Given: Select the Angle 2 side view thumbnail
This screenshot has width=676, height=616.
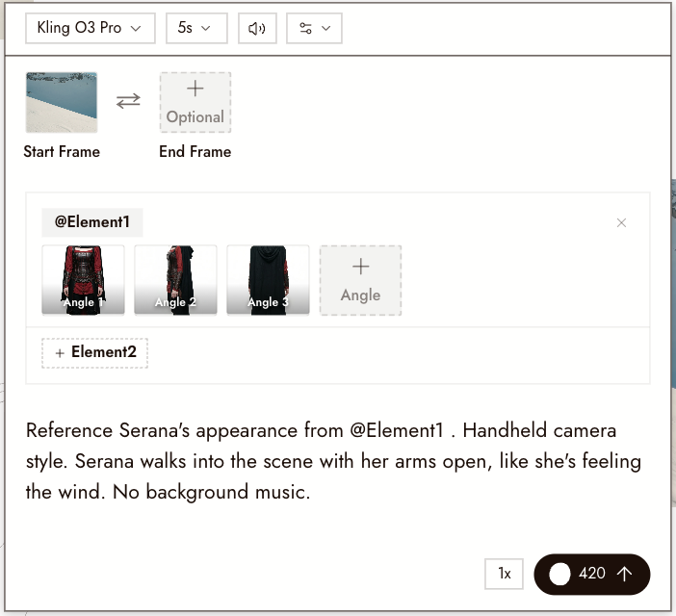Looking at the screenshot, I should pyautogui.click(x=175, y=280).
